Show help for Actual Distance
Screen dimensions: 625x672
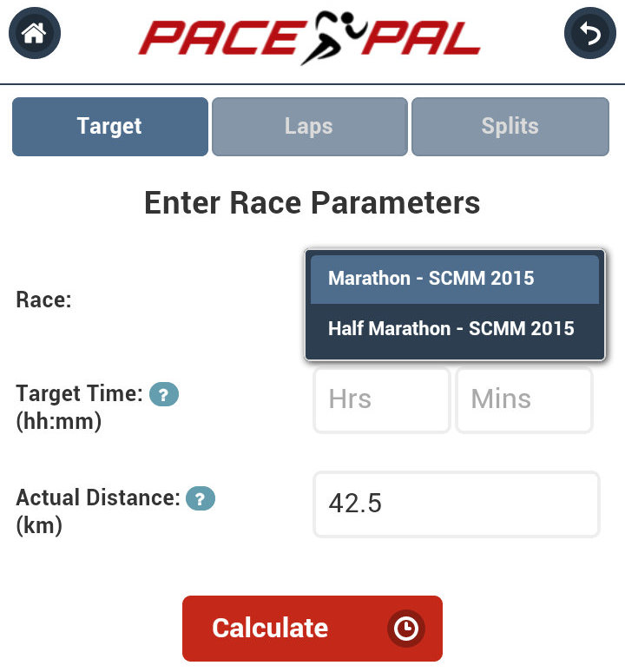coord(201,498)
